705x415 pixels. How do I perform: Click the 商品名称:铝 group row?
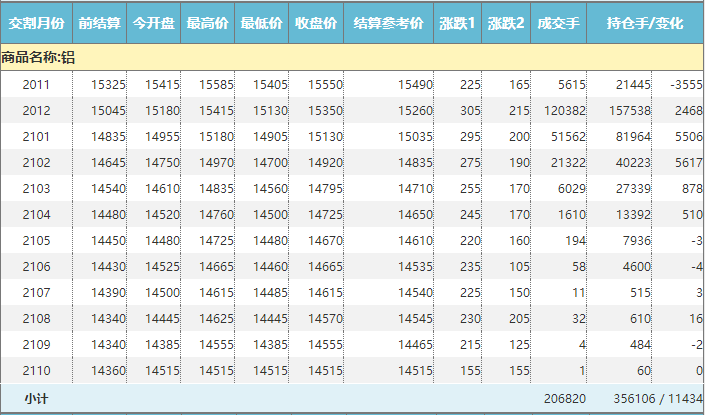(x=38, y=58)
